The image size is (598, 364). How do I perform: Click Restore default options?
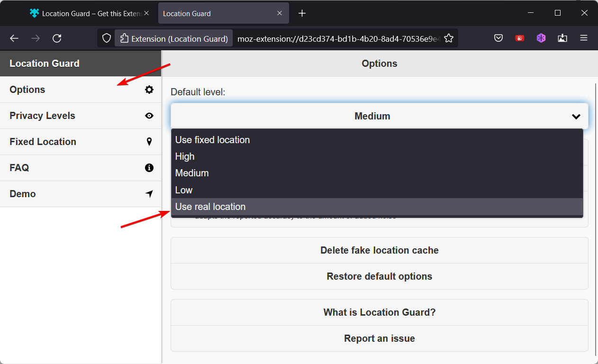pos(379,276)
